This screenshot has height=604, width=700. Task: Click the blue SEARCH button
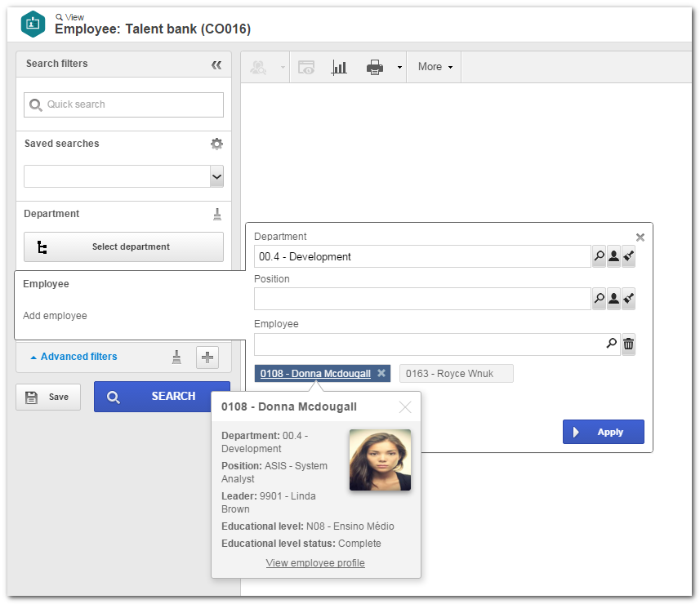click(162, 397)
